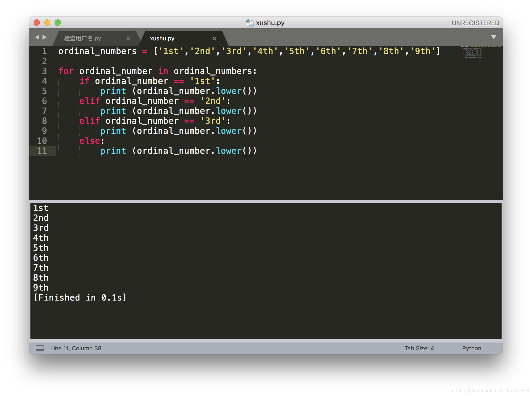Click the '9th' line in build output
The width and height of the screenshot is (532, 396).
[x=41, y=287]
